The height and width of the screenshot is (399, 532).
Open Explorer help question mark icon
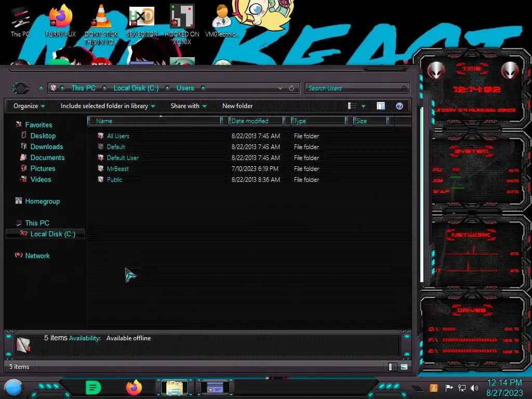pyautogui.click(x=400, y=106)
